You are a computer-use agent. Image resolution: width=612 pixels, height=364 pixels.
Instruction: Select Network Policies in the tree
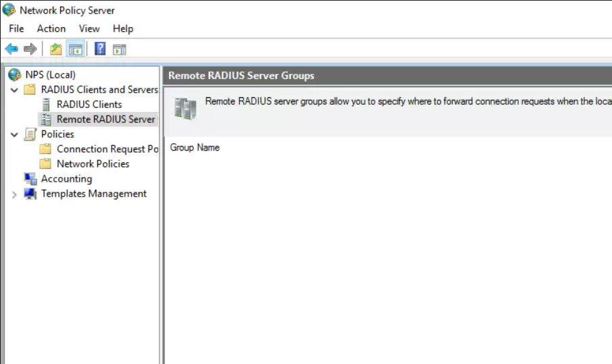pyautogui.click(x=93, y=163)
